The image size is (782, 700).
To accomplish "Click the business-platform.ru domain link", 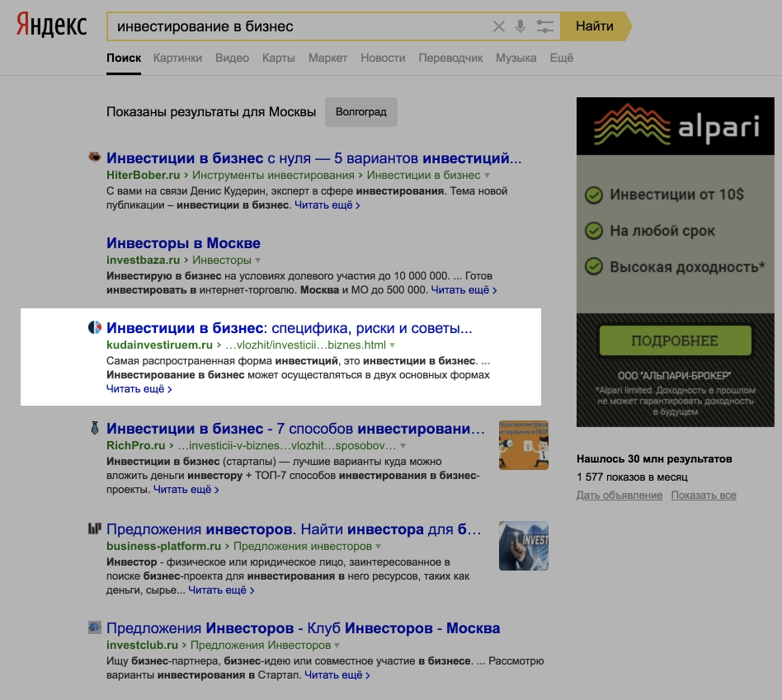I will pos(163,546).
